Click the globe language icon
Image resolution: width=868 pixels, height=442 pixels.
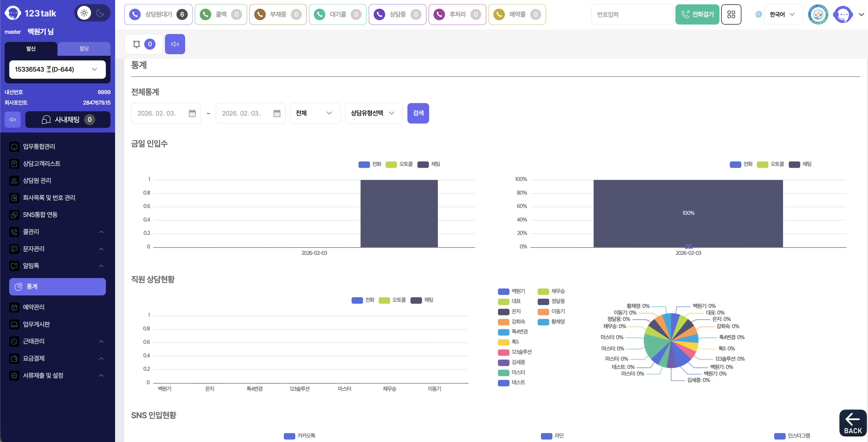pyautogui.click(x=759, y=15)
